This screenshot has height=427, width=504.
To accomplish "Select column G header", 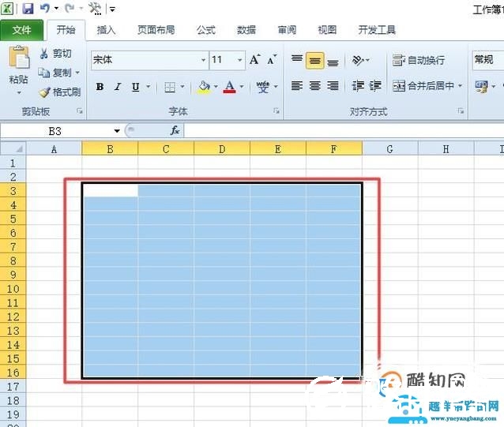I will click(389, 149).
